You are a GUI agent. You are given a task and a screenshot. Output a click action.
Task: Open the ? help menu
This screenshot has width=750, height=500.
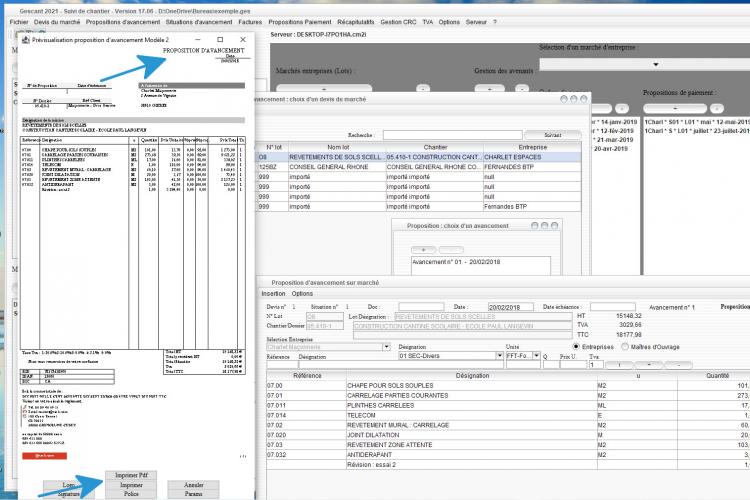click(495, 22)
